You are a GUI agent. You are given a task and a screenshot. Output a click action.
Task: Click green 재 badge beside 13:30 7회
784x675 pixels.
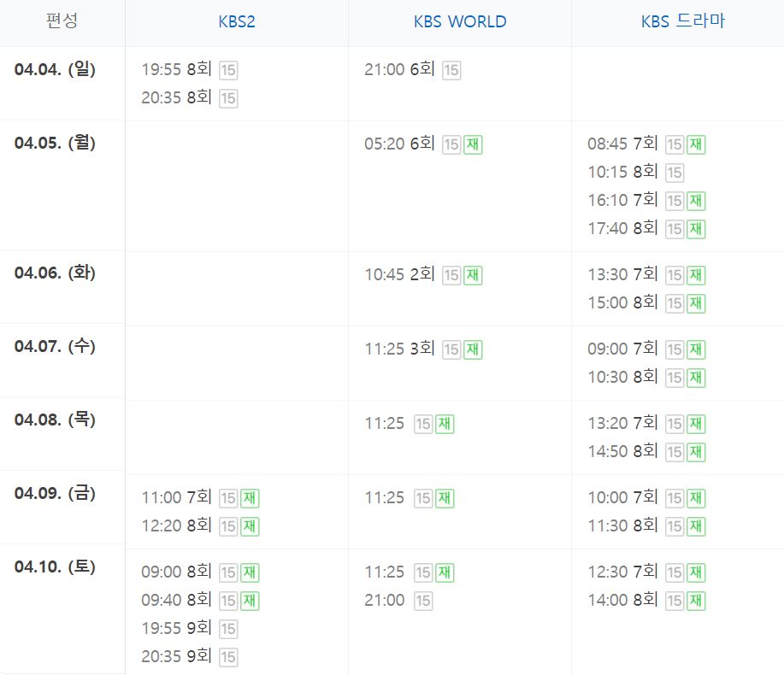[x=695, y=275]
